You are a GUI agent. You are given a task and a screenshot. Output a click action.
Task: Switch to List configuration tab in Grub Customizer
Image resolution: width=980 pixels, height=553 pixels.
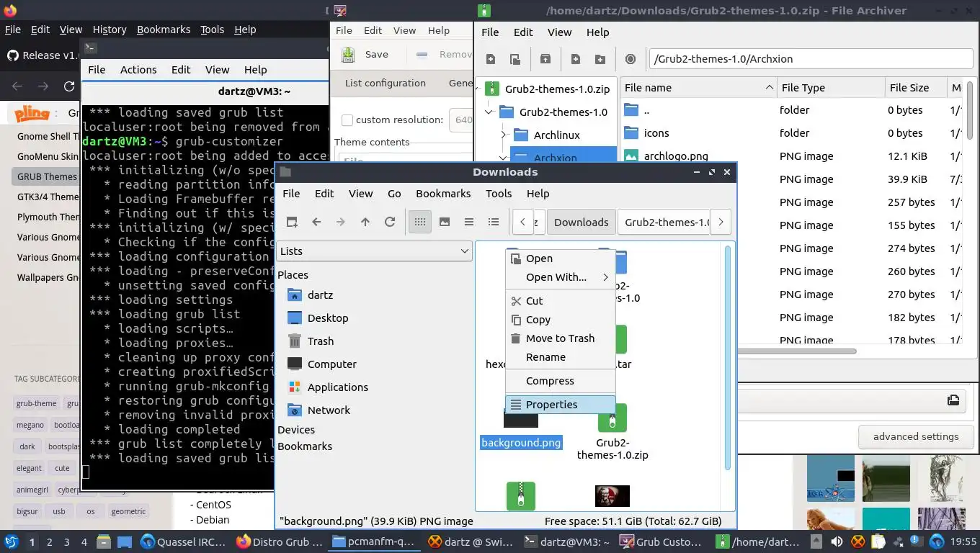(385, 83)
